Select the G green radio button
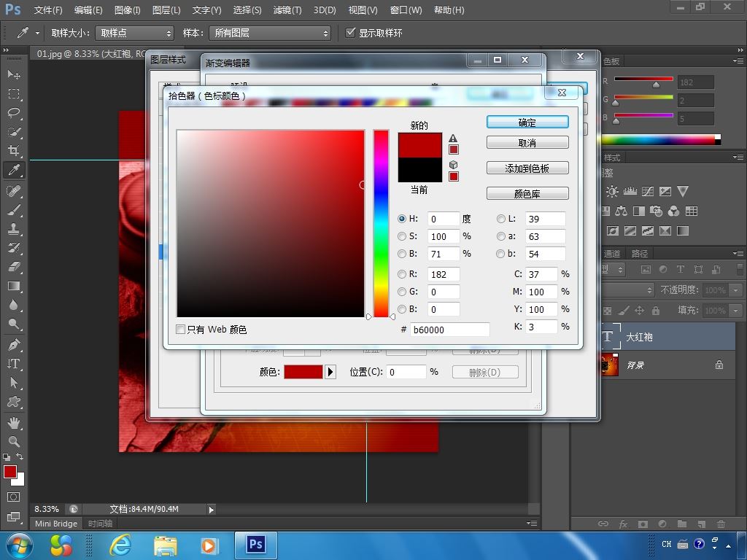 [402, 292]
